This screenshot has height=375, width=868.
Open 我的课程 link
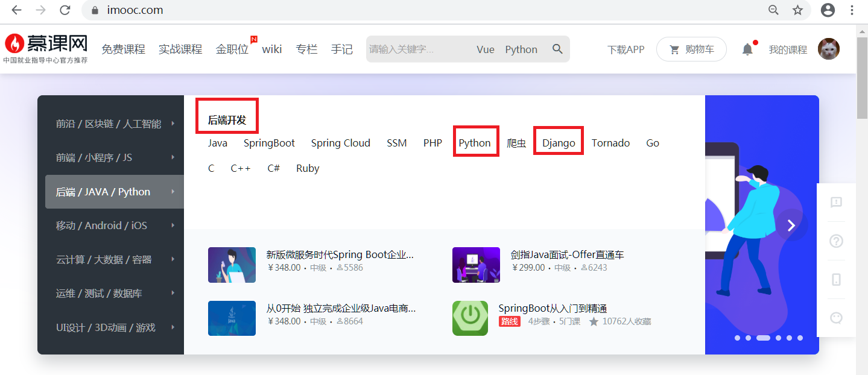[x=788, y=49]
